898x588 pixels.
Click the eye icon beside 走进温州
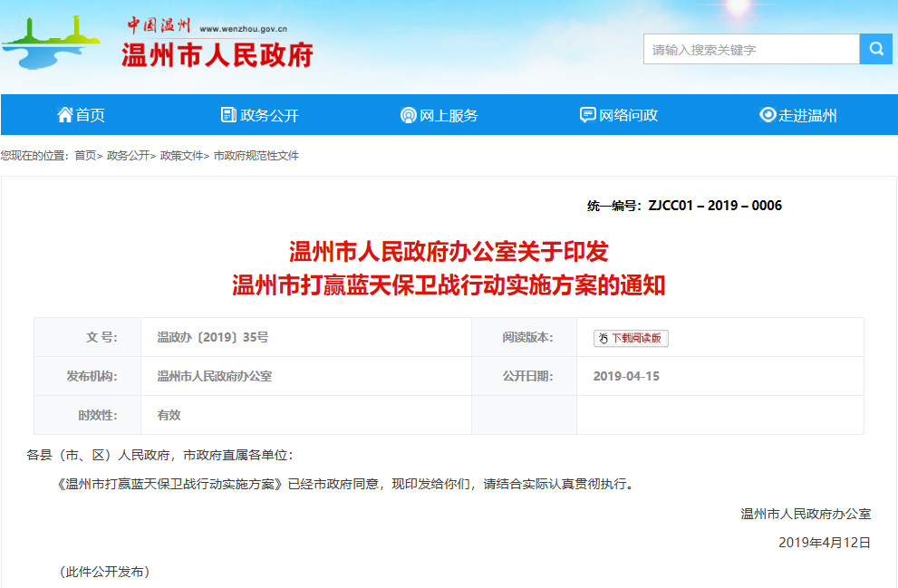point(768,114)
